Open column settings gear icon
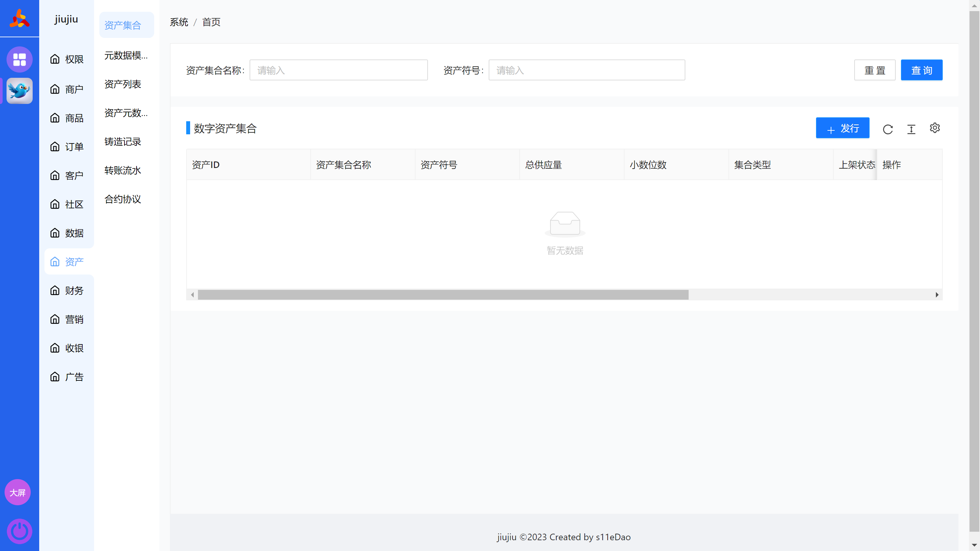Screen dimensions: 980x551 (x=935, y=128)
